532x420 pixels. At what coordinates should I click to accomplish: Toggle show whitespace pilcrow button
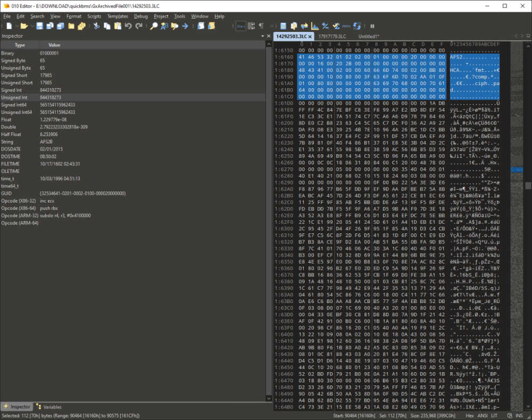[261, 26]
